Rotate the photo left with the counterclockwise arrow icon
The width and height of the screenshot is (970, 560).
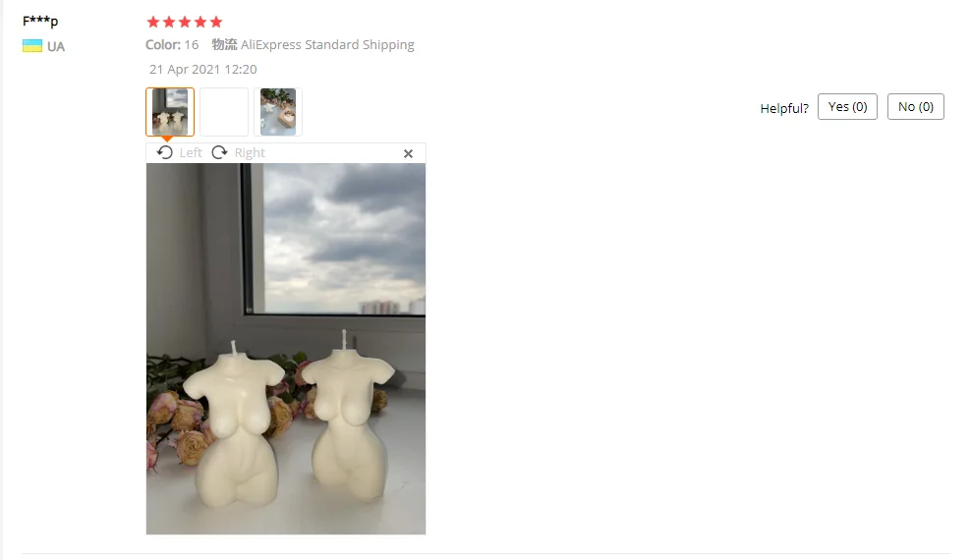tap(164, 152)
